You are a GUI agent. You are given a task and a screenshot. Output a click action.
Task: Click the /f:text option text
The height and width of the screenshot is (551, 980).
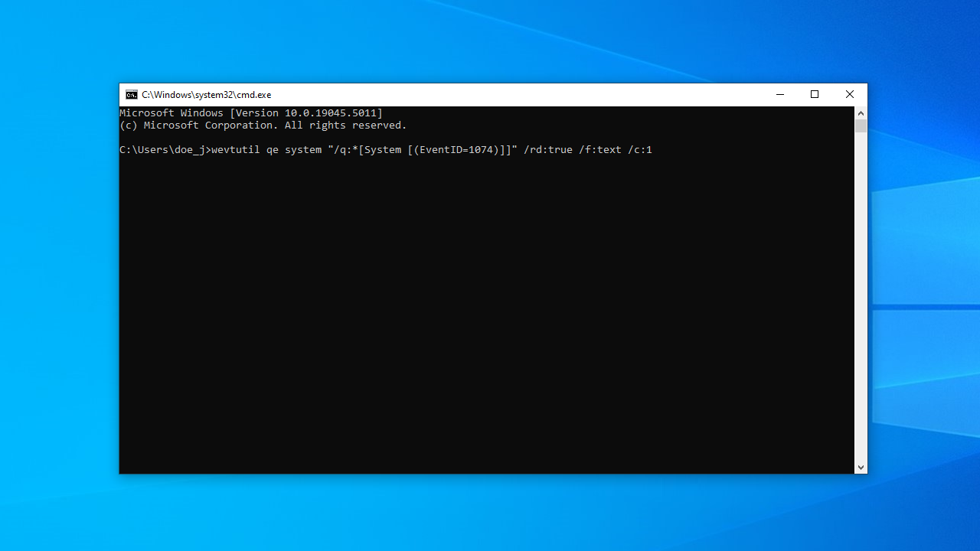pos(600,150)
